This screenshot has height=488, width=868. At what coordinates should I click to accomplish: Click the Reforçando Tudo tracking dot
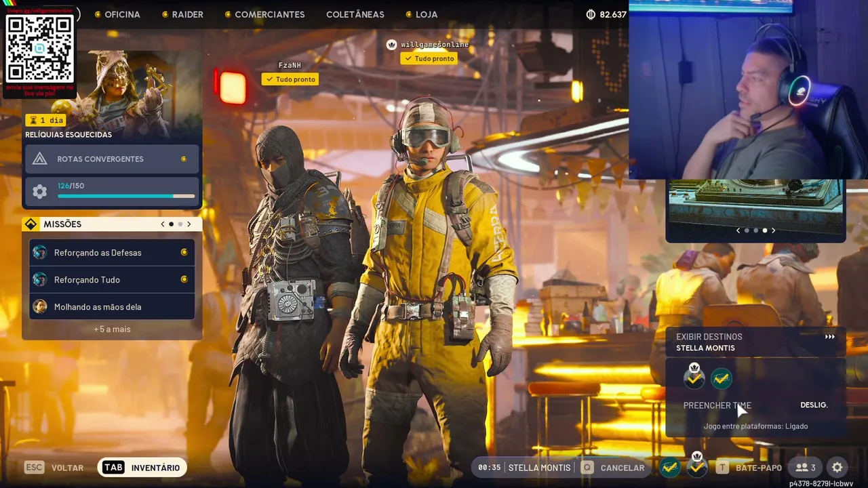point(184,279)
